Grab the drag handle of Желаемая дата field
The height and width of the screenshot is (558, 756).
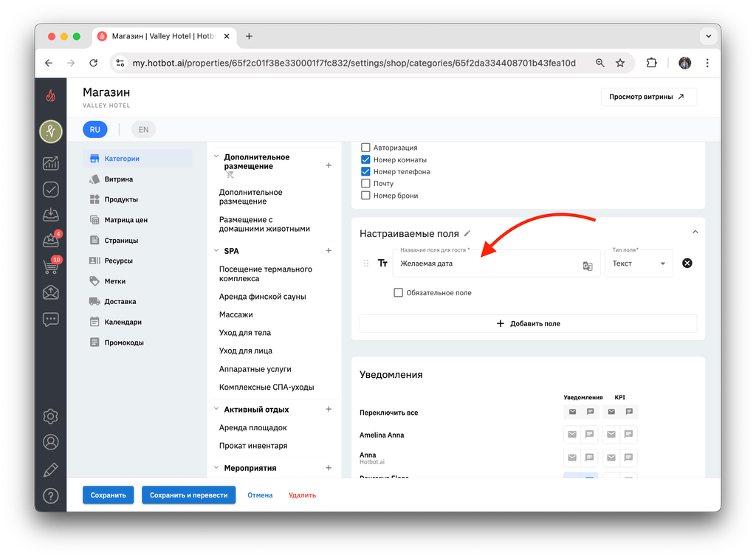tap(366, 263)
